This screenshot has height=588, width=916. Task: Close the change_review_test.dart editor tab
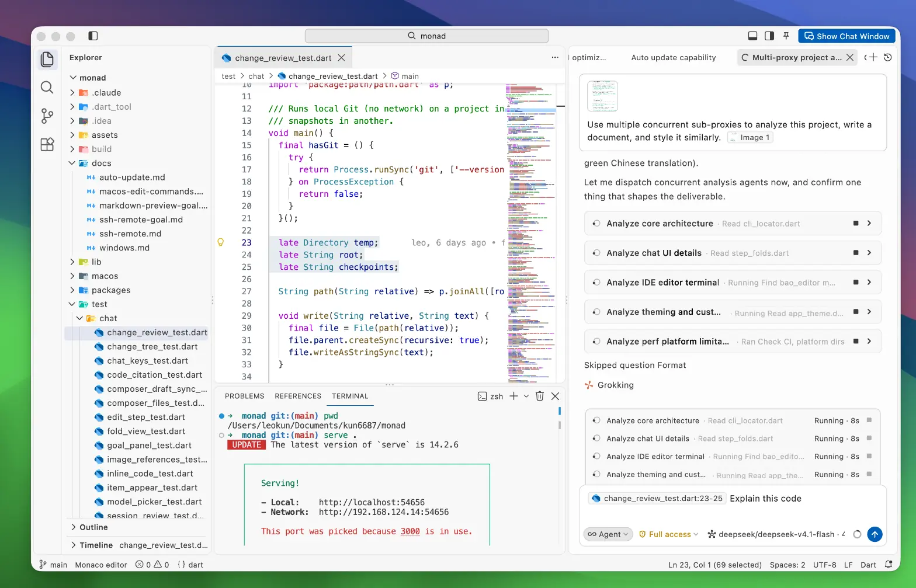342,58
